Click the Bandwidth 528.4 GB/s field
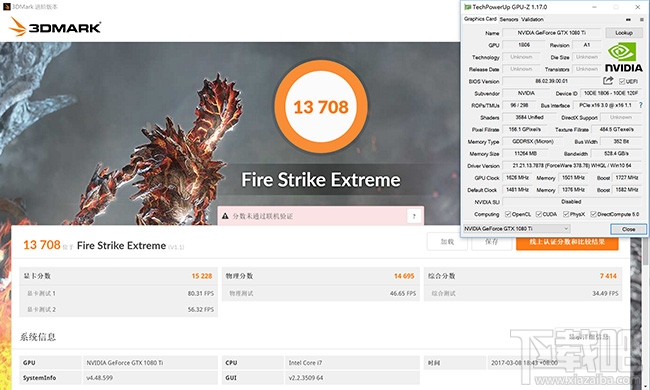This screenshot has width=650, height=390. coord(616,154)
